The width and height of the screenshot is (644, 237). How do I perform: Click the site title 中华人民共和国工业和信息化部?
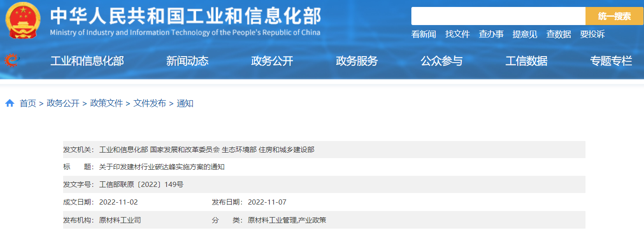point(186,16)
